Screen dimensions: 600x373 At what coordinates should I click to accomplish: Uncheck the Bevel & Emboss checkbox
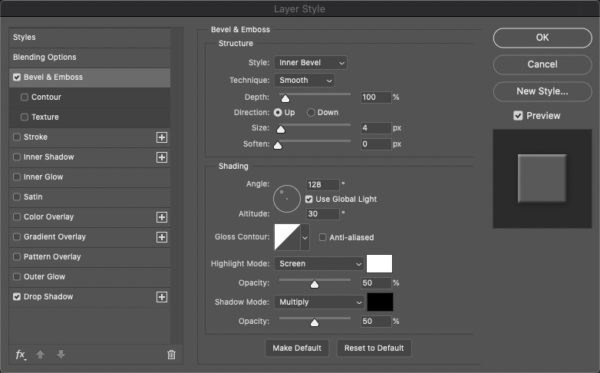(17, 77)
